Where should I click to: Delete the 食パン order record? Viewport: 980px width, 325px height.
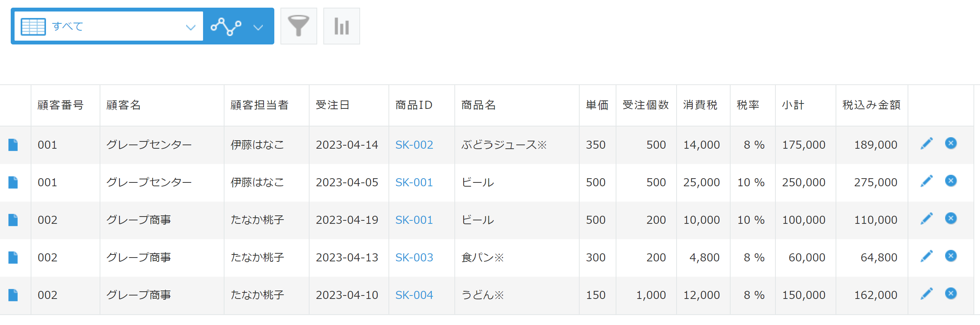(x=951, y=256)
